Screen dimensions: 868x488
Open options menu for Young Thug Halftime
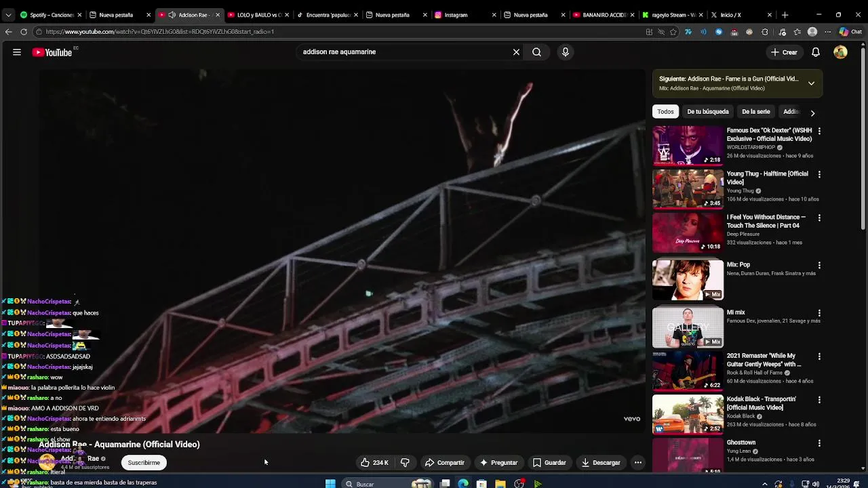pos(819,174)
